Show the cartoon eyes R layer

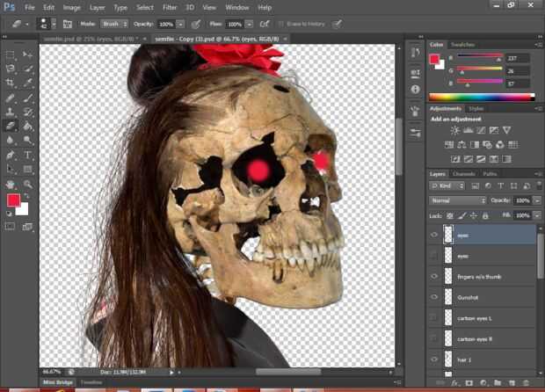pyautogui.click(x=434, y=339)
